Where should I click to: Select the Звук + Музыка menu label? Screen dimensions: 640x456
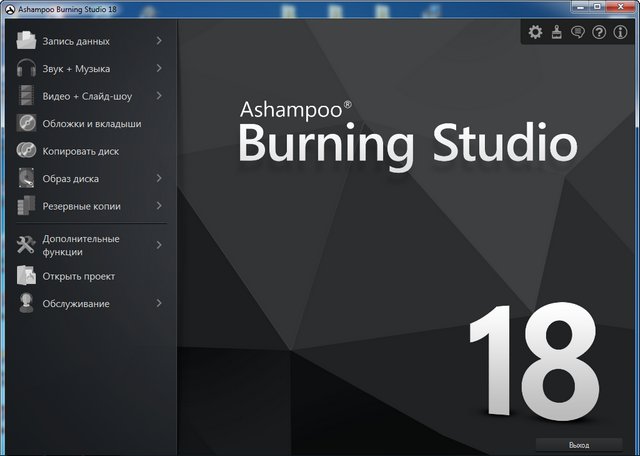[x=76, y=69]
